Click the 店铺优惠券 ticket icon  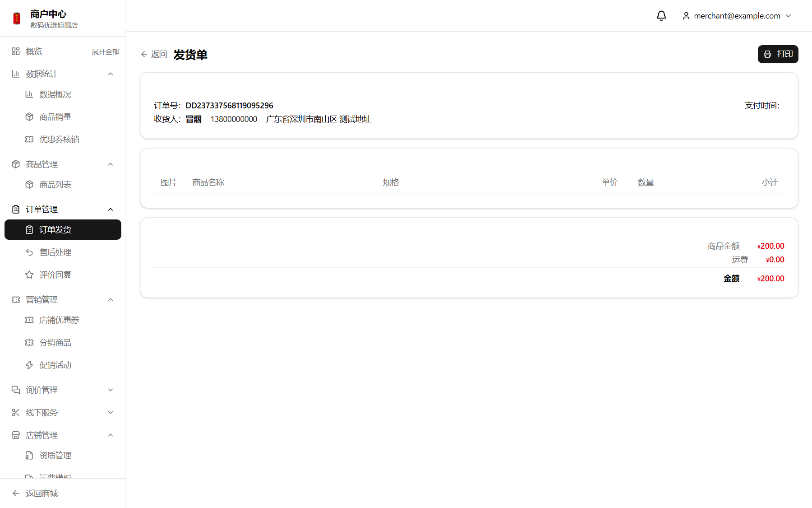pyautogui.click(x=29, y=320)
